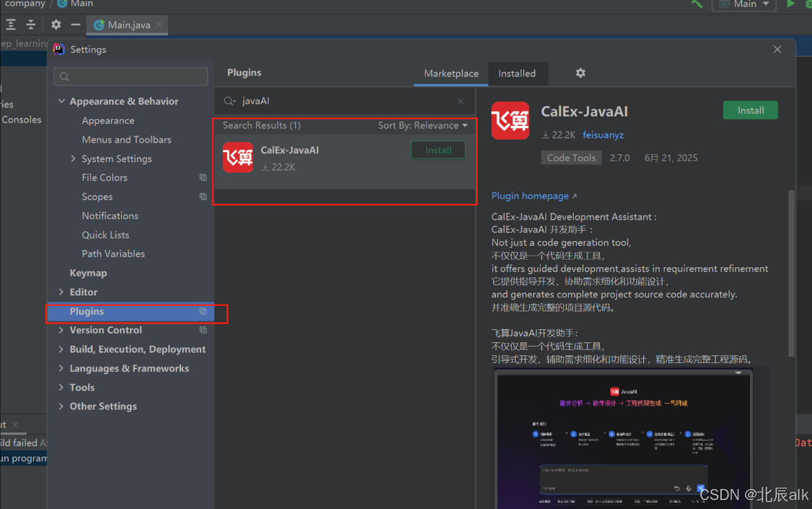Open project view options gear icon
The image size is (812, 509).
(x=56, y=24)
